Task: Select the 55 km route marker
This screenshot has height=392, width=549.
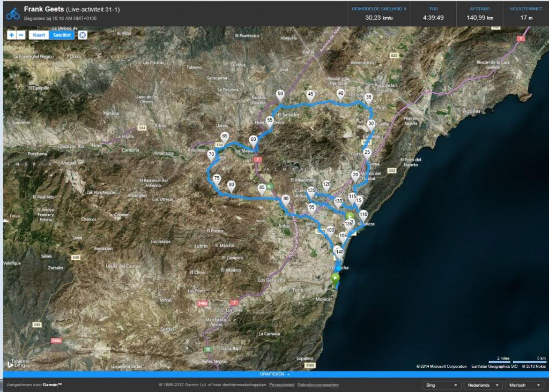Action: [x=270, y=122]
